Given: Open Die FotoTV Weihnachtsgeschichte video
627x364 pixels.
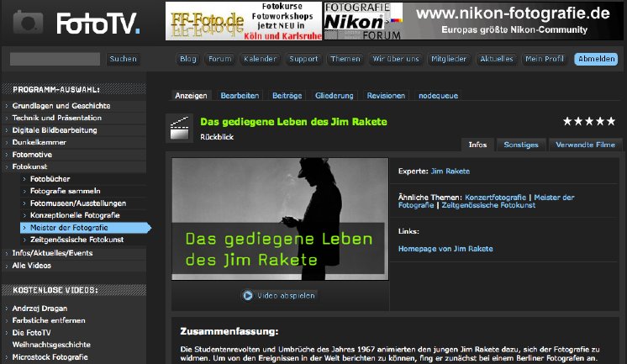Looking at the screenshot, I should (x=51, y=339).
